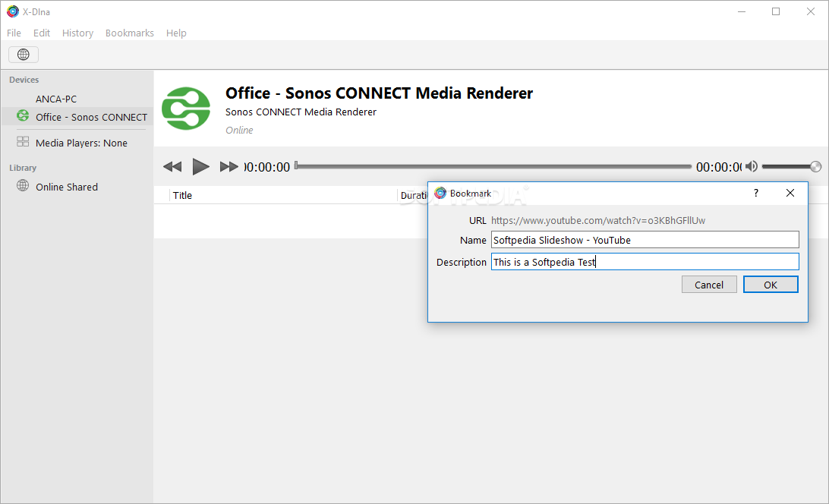Screen dimensions: 829x504
Task: Click the 'Sonos CONNECT Media Renderer' subtitle
Action: (x=301, y=112)
